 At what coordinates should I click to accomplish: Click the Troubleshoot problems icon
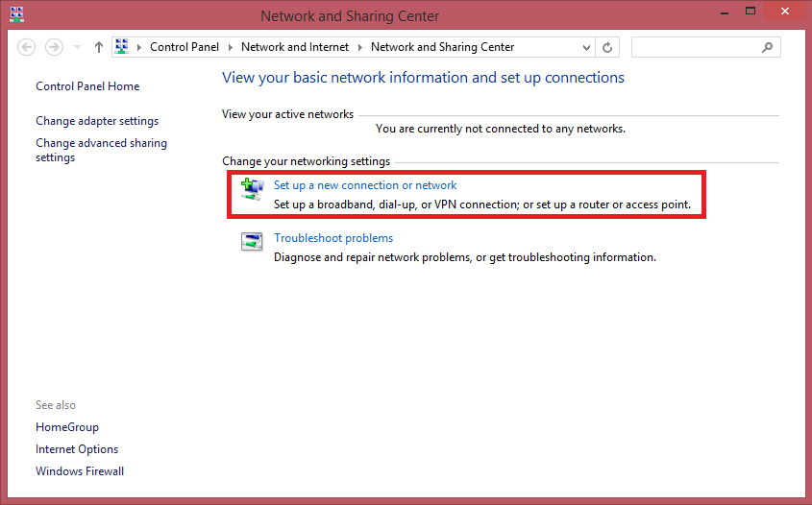tap(252, 242)
